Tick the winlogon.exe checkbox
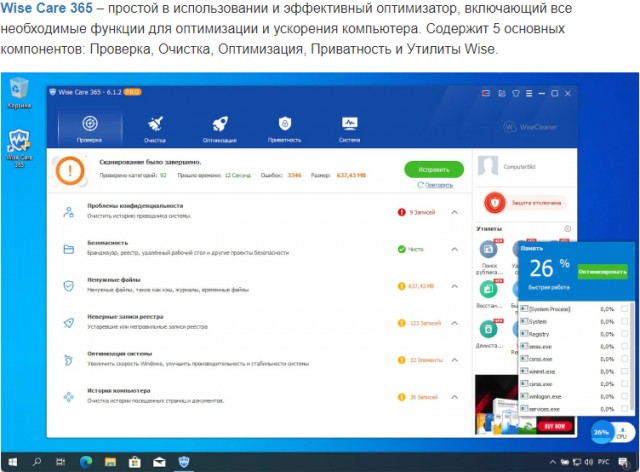Image resolution: width=640 pixels, height=472 pixels. (624, 396)
